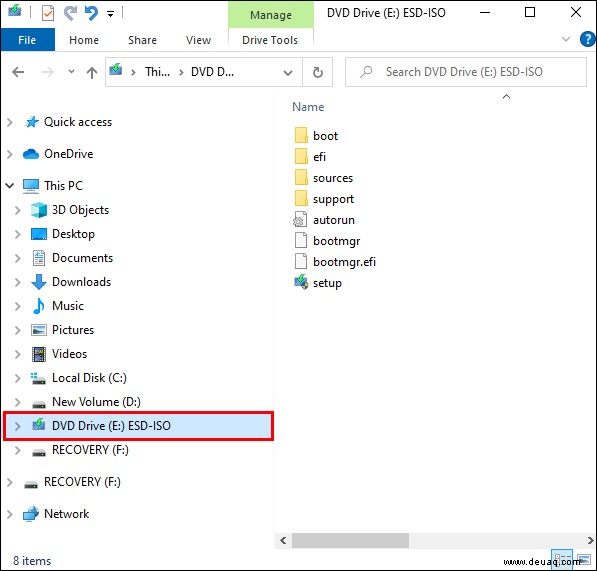Open the recent locations dropdown
Viewport: 597px width, 571px height.
[x=71, y=71]
